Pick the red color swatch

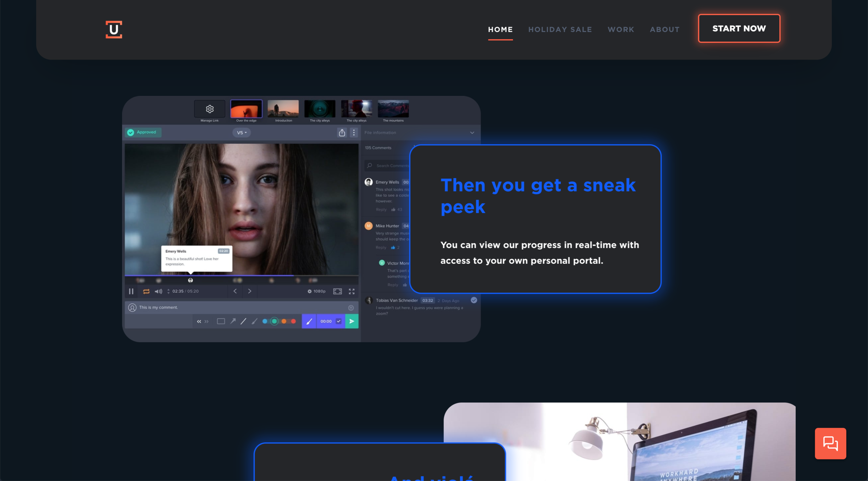[x=294, y=321]
